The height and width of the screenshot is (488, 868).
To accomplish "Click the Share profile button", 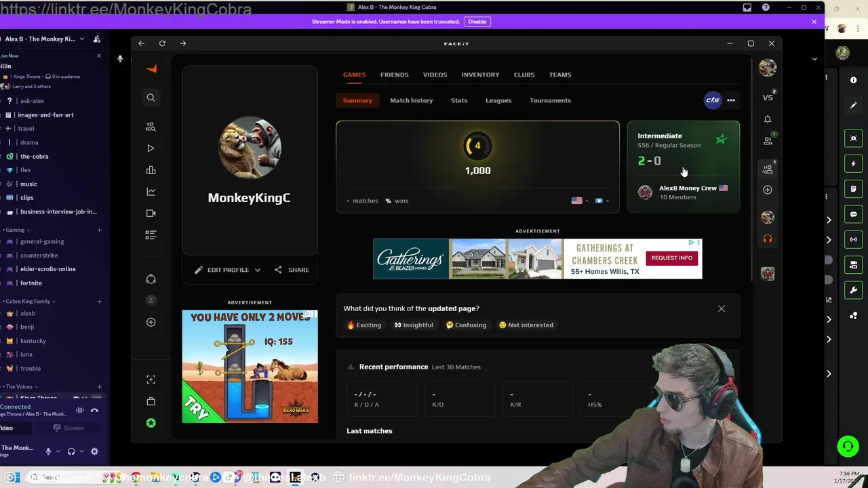I will tap(292, 270).
